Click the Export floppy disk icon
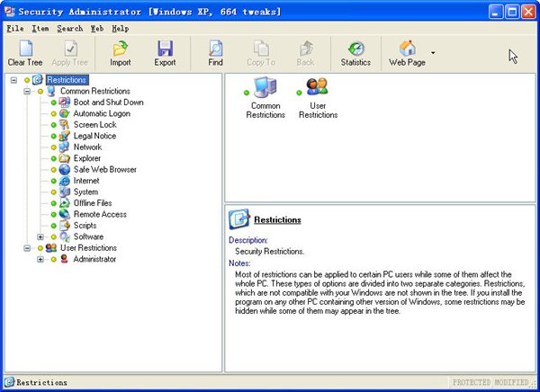This screenshot has width=540, height=392. (x=165, y=49)
